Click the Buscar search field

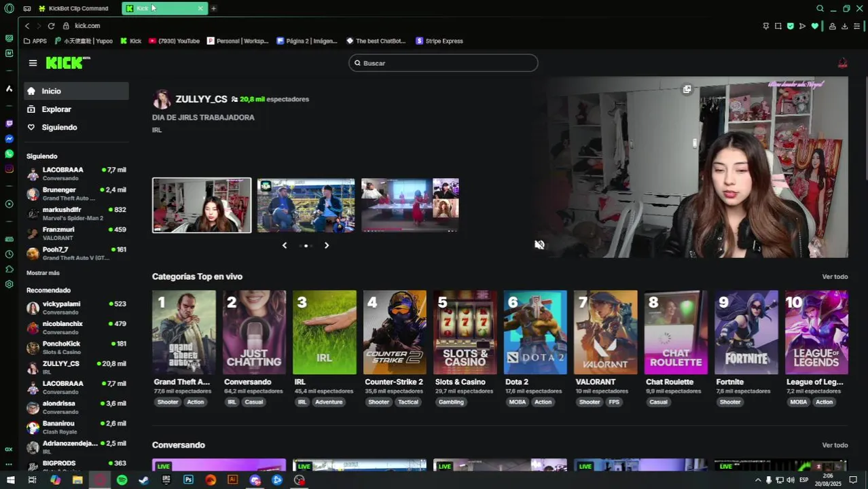(x=444, y=63)
